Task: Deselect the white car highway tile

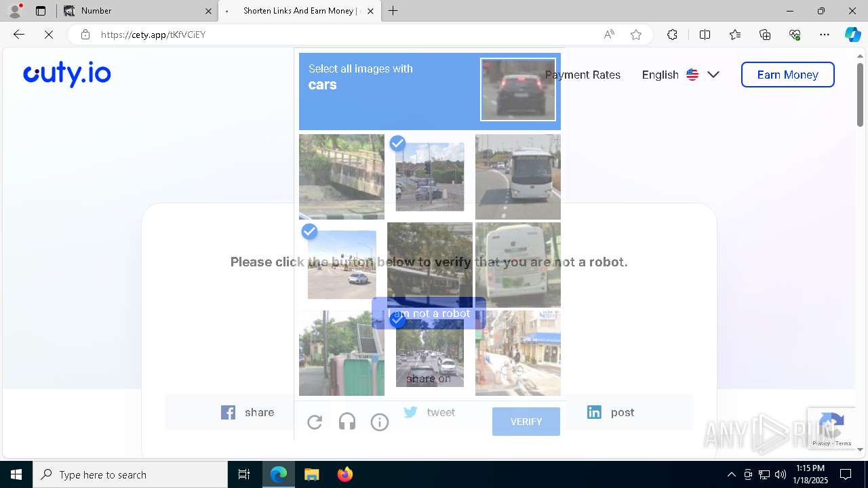Action: pyautogui.click(x=342, y=265)
